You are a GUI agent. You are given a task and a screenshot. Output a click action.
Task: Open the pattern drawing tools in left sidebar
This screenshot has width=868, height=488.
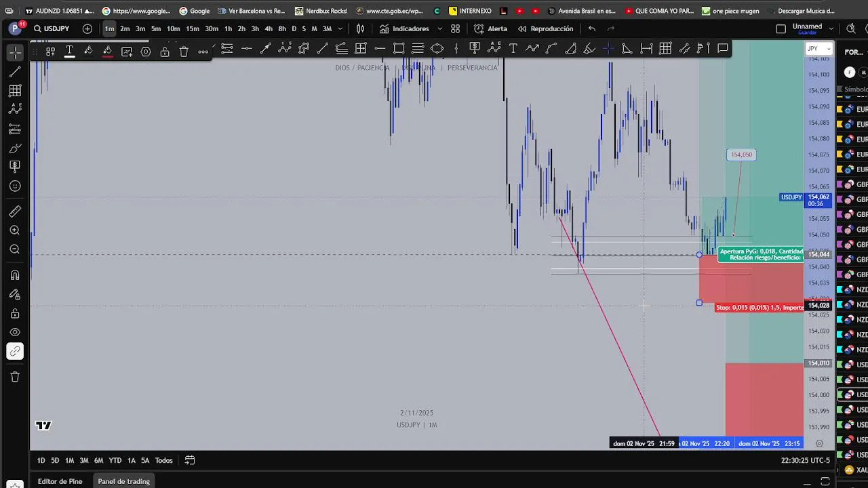(x=15, y=109)
